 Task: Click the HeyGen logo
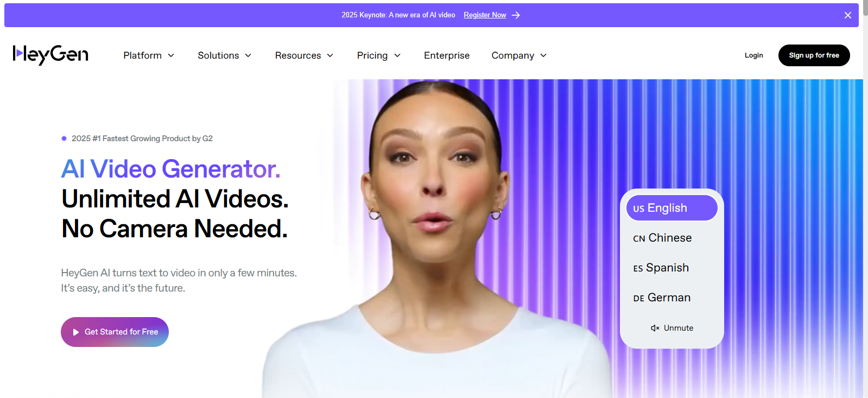(50, 55)
